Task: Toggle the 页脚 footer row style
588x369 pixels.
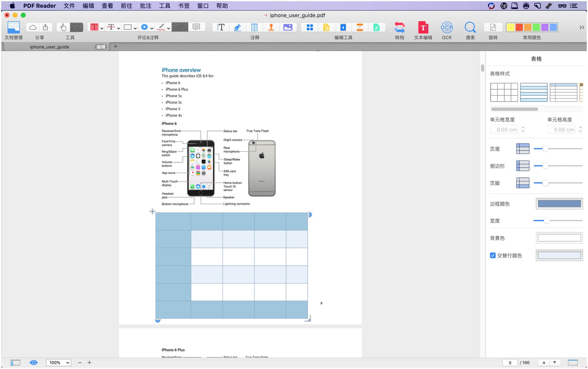Action: pyautogui.click(x=523, y=183)
